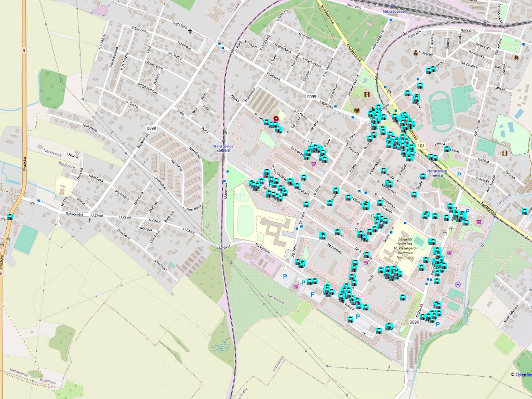Image resolution: width=532 pixels, height=399 pixels.
Task: Click the Neratovice railway station label
Action: tap(394, 11)
